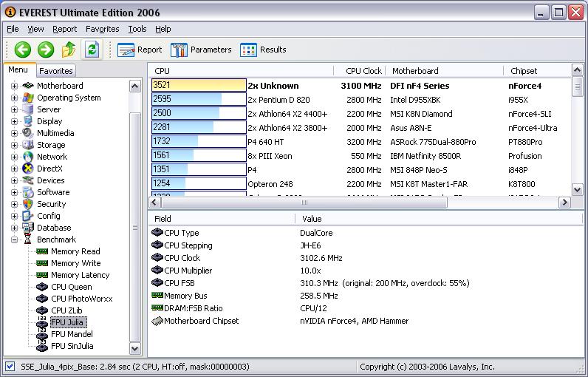Expand the Motherboard tree node
Screen dimensions: 588x377
(x=14, y=86)
